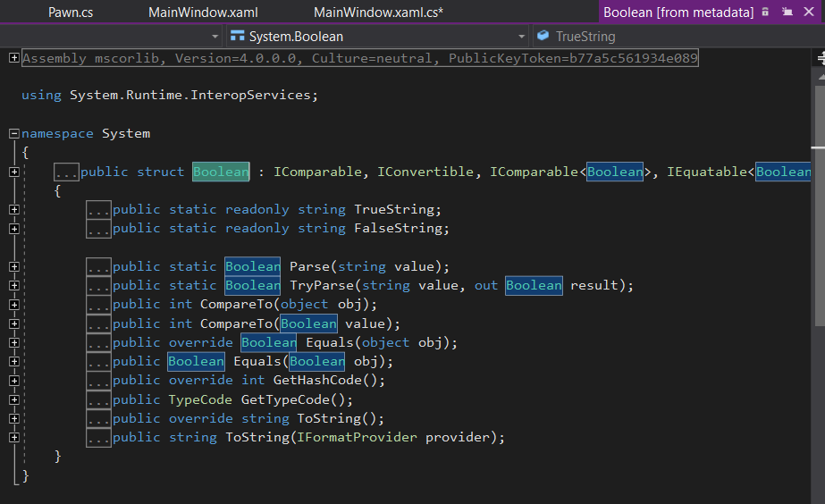Expand the ellipsis box before the TryParse method
The height and width of the screenshot is (504, 825).
(x=98, y=286)
